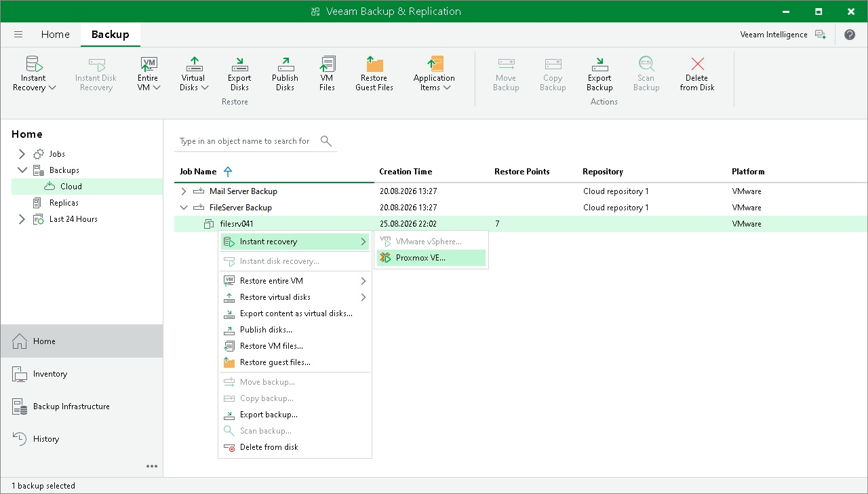Choose Restore virtual disks menu entry
This screenshot has width=868, height=494.
coord(295,297)
